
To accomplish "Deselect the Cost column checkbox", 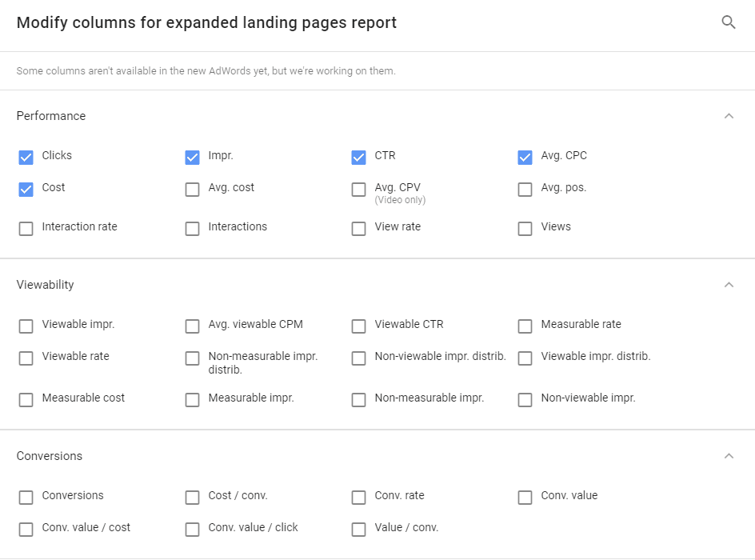I will coord(26,190).
